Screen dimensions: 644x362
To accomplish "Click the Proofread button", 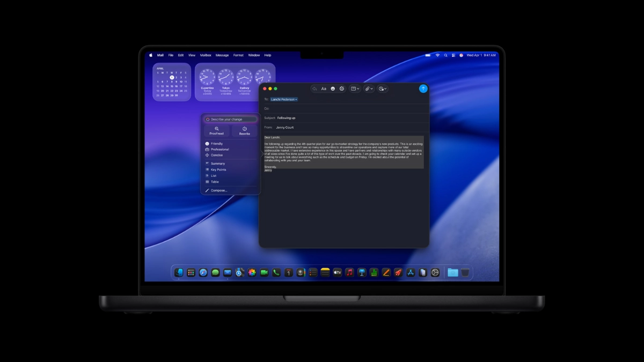I will 217,131.
